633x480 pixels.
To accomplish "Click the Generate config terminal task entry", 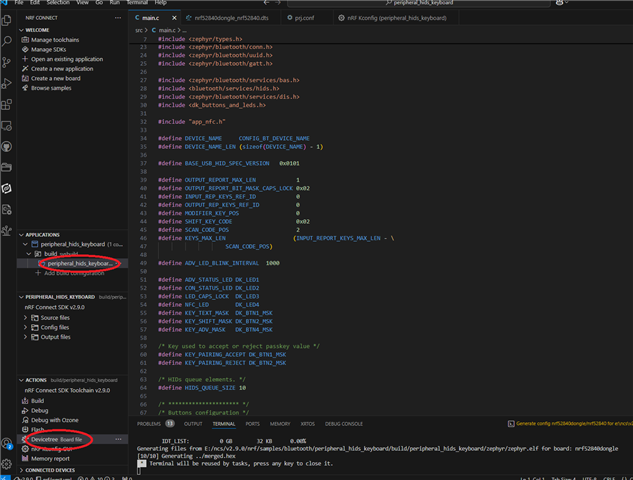I will coord(570,423).
